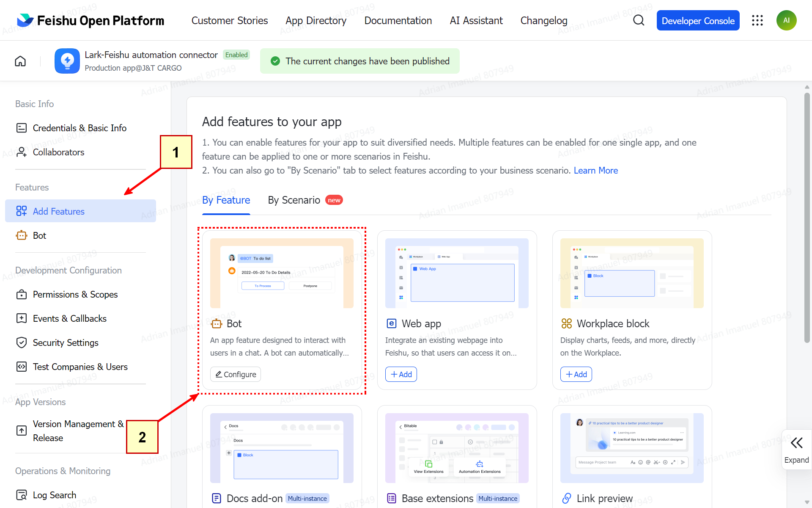Viewport: 812px width, 508px height.
Task: Click the Bot card title text
Action: point(234,323)
